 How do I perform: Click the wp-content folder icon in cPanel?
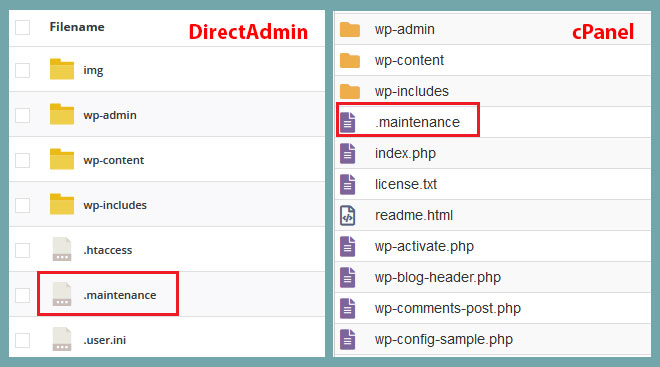349,60
